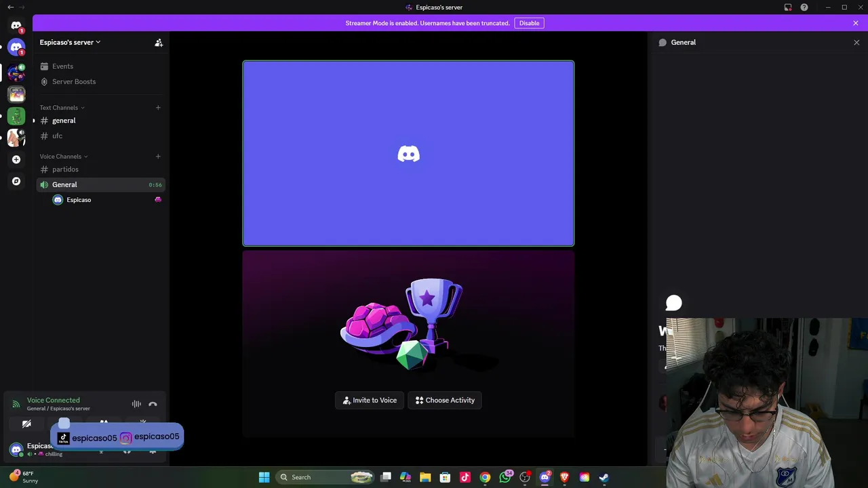Dismiss the Streamer Mode banner

(856, 23)
